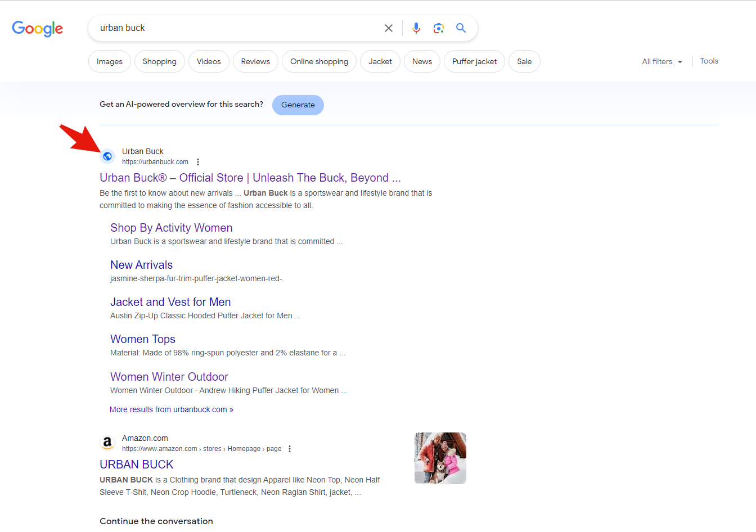Open the Urban Buck Official Store result
The image size is (756, 532).
coord(250,178)
